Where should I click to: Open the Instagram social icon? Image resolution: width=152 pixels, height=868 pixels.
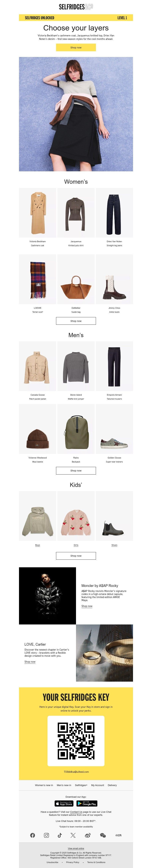[46, 835]
